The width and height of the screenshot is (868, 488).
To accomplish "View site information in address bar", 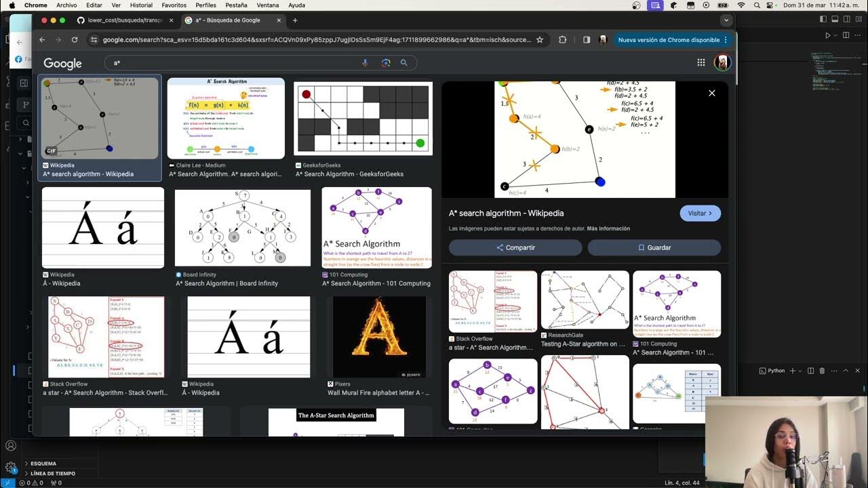I will (94, 40).
